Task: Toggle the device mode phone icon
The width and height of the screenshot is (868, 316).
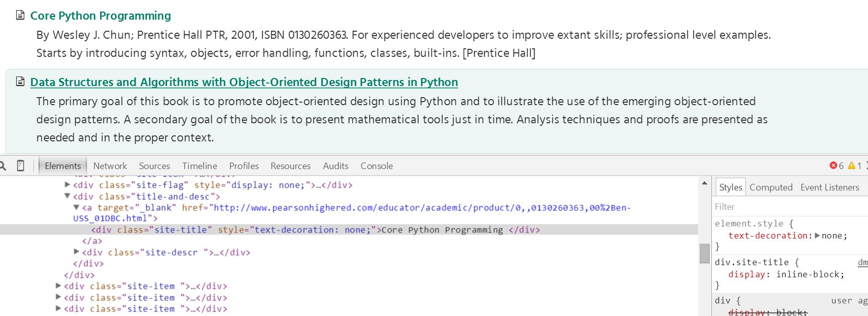Action: point(21,166)
